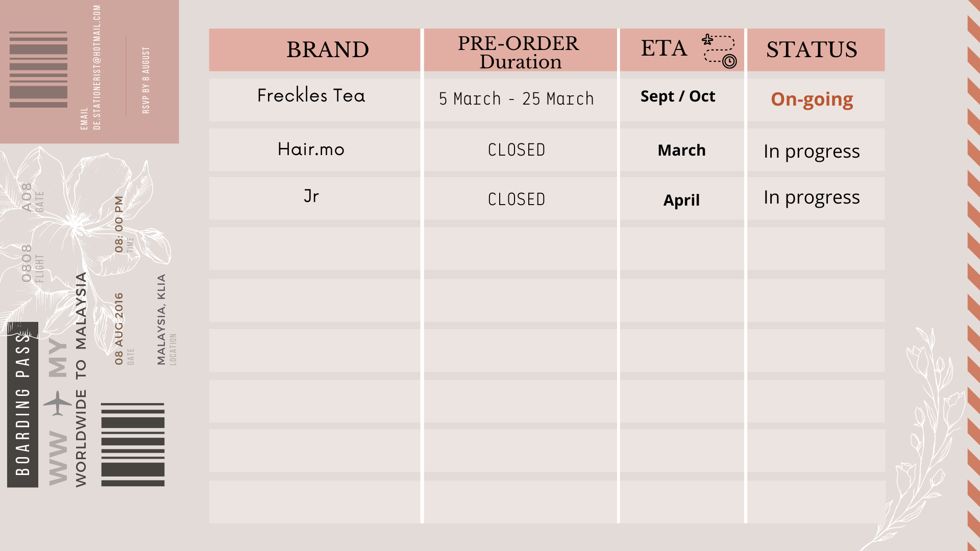Click the flight route clock icon beside ETA
The image size is (980, 551).
coord(719,51)
